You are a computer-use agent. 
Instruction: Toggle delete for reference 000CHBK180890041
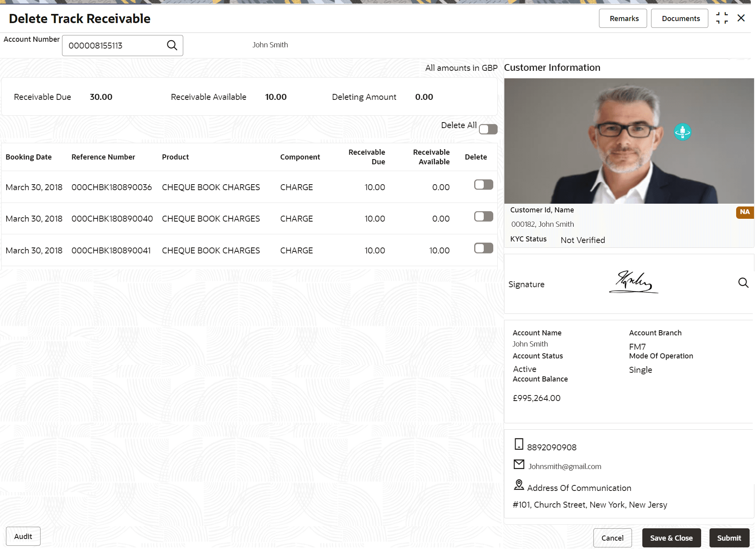(483, 248)
